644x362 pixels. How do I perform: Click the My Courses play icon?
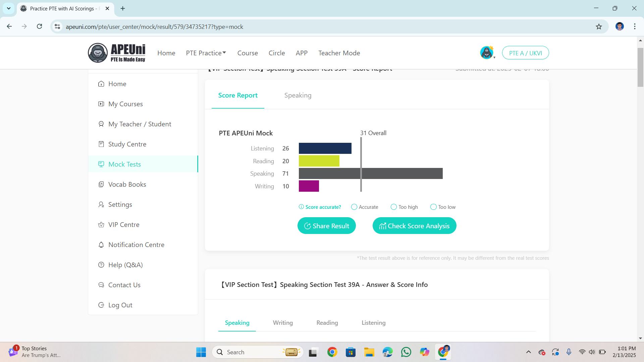(101, 104)
